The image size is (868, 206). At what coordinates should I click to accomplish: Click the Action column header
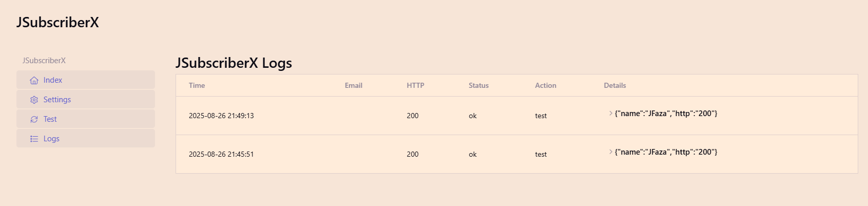(x=546, y=86)
